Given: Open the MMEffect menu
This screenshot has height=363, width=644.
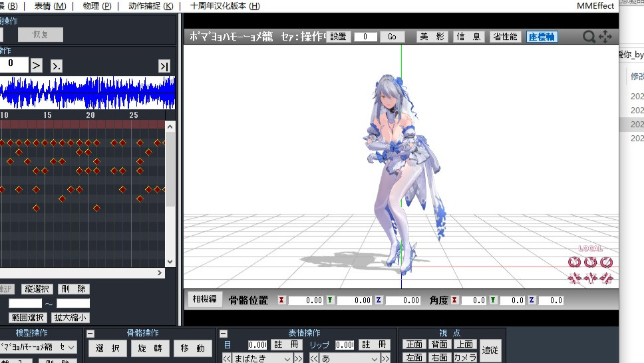Looking at the screenshot, I should pos(595,6).
